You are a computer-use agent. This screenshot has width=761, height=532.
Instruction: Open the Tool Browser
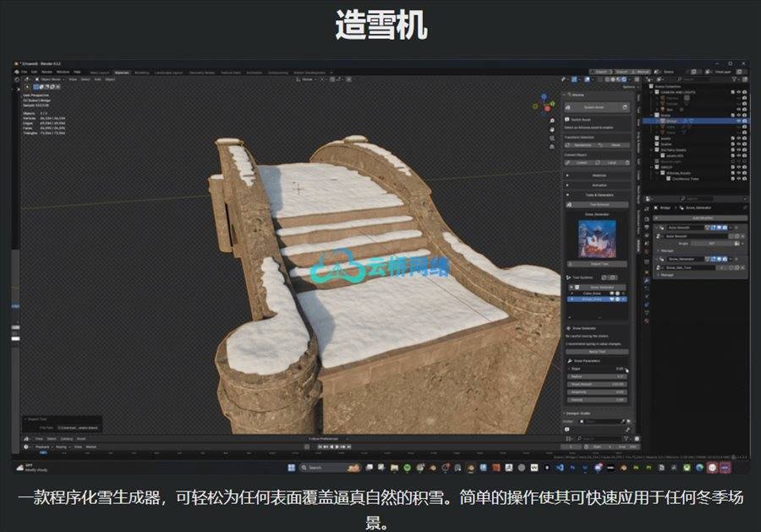(x=598, y=205)
